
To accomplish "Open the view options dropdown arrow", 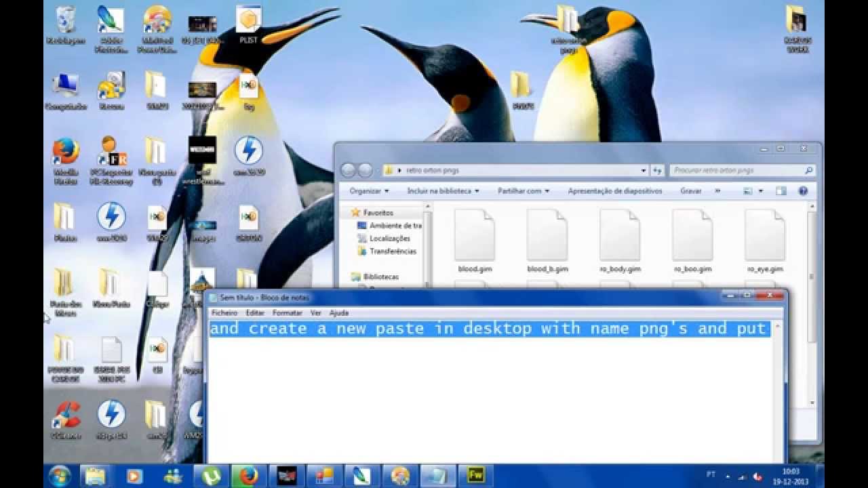I will click(x=761, y=191).
